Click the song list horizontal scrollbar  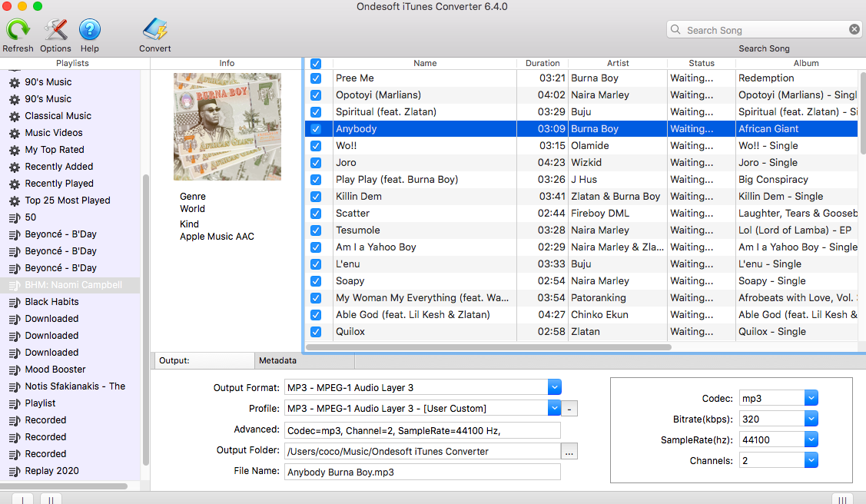tap(489, 347)
